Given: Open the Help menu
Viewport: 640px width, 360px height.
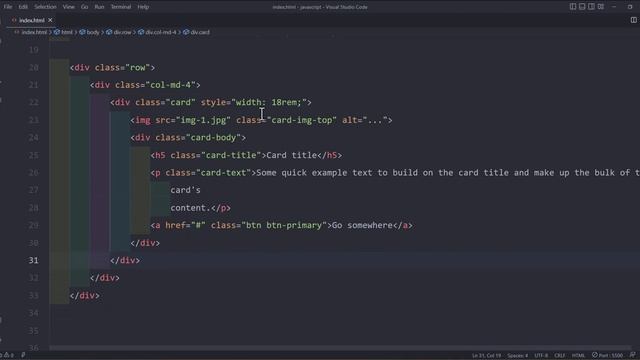Looking at the screenshot, I should tap(143, 7).
